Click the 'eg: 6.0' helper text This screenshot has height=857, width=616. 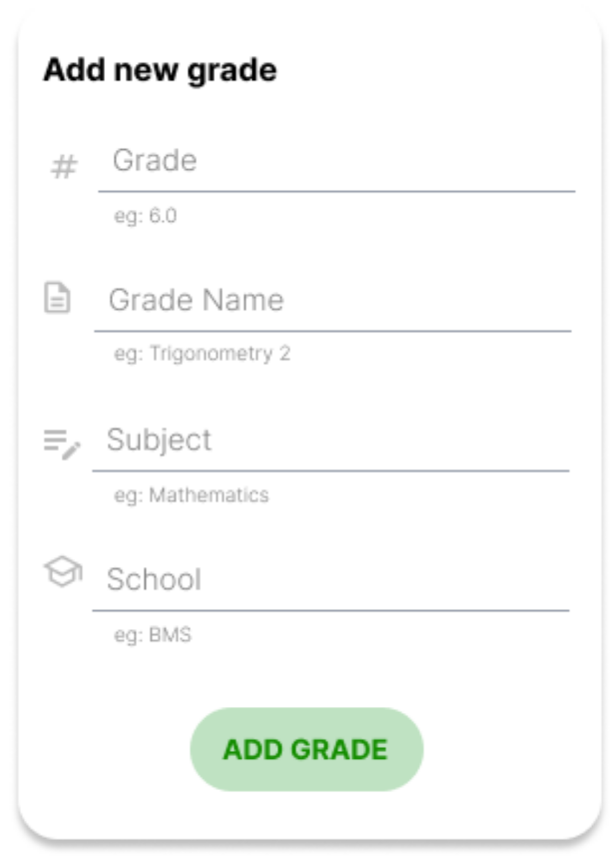(146, 216)
